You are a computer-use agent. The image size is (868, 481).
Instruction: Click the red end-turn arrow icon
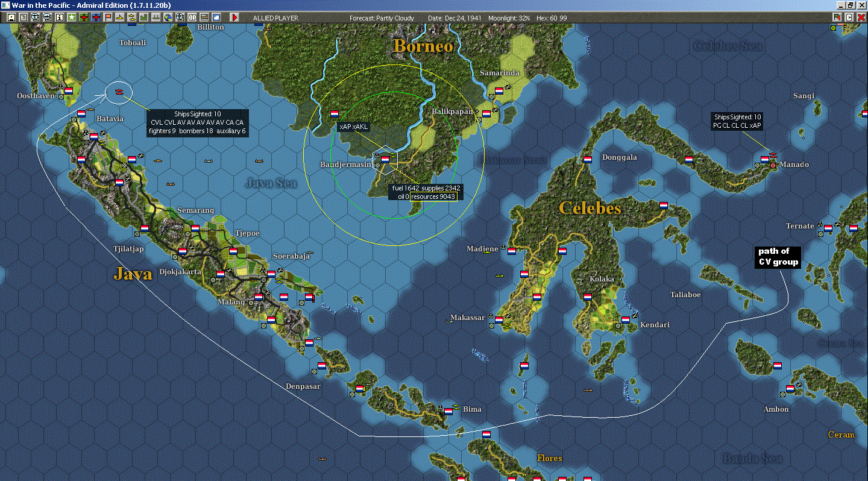[x=234, y=17]
